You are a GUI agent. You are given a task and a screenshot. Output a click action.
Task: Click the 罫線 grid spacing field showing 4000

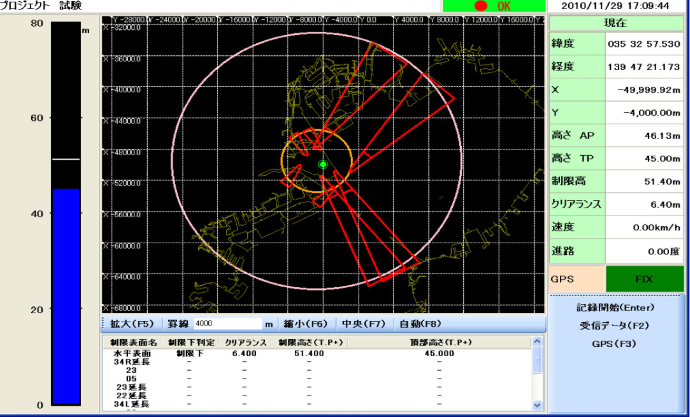click(228, 324)
